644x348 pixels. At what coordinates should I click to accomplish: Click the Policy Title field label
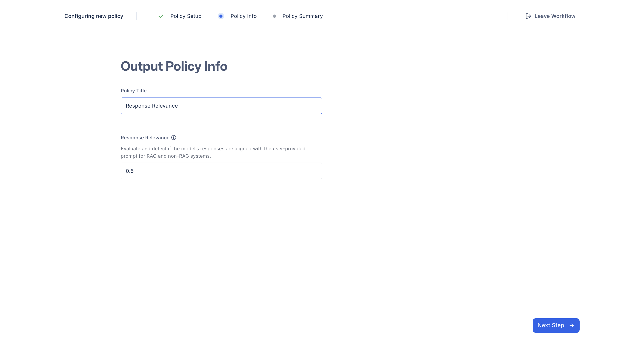(x=133, y=91)
